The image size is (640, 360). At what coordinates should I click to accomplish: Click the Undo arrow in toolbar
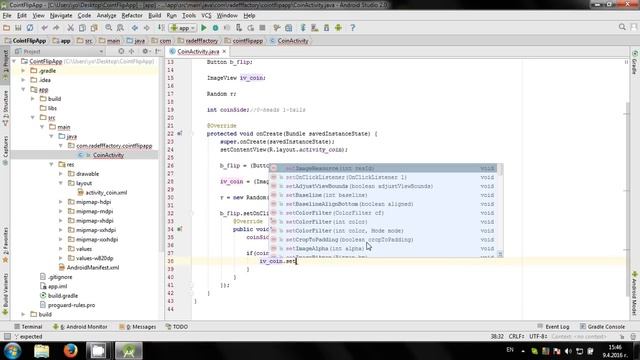point(44,28)
